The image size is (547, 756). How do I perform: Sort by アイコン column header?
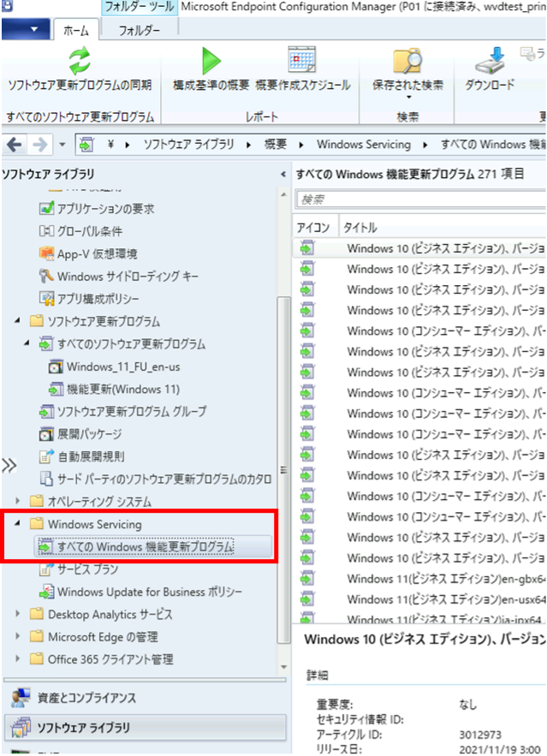tap(314, 228)
